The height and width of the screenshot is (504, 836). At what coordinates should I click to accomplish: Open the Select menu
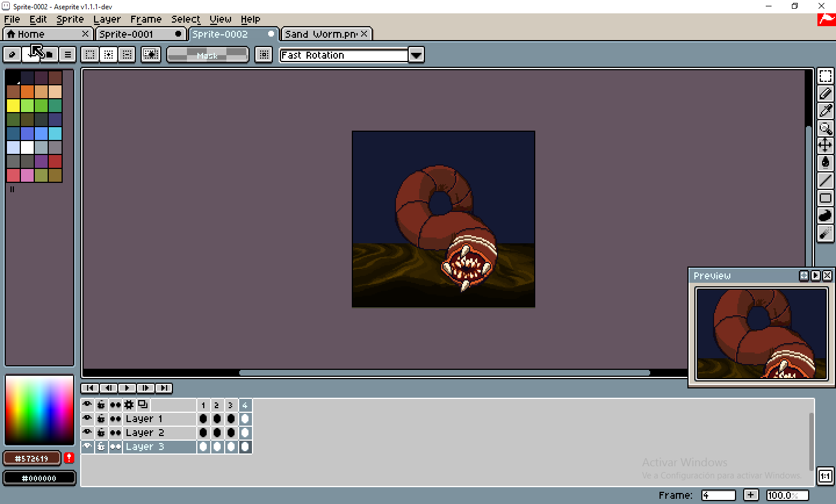click(186, 19)
